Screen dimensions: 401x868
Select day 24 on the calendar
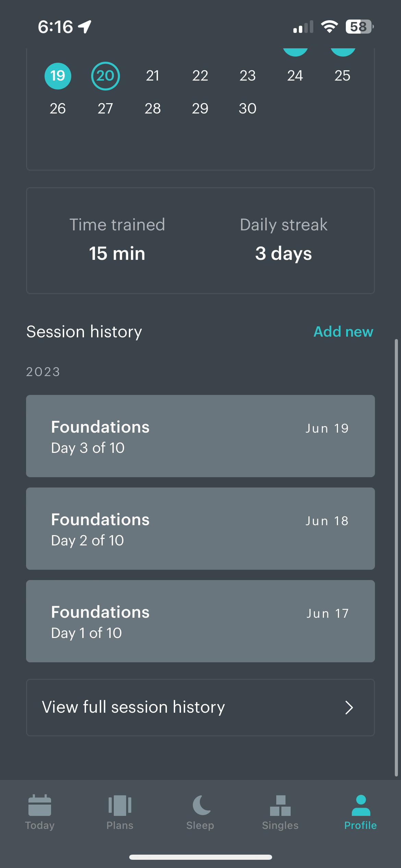click(295, 76)
